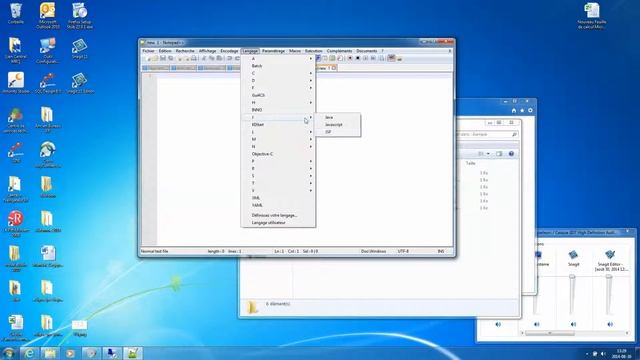Click the preview pane icon in Explorer toolbar
Image resolution: width=640 pixels, height=360 pixels.
tap(499, 154)
